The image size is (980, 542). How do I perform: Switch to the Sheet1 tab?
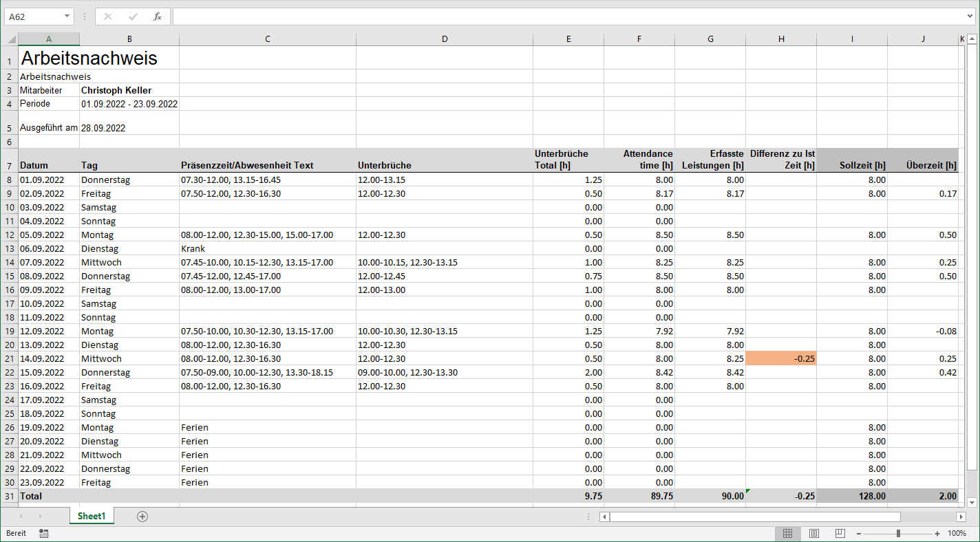(91, 515)
